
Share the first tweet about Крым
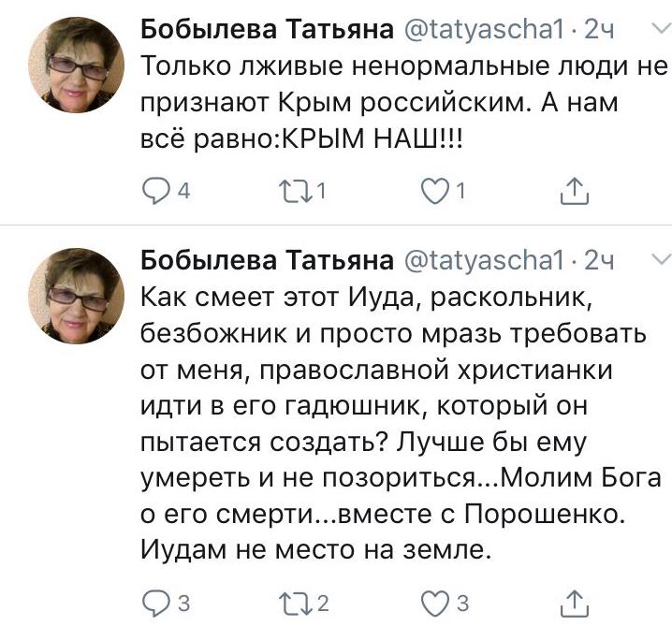coord(572,192)
